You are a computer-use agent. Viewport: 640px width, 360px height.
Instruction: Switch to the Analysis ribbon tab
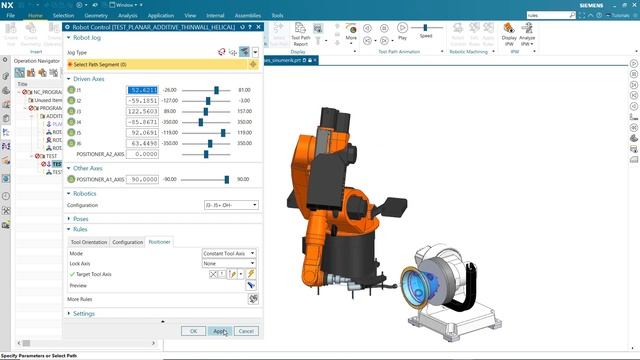coord(128,16)
